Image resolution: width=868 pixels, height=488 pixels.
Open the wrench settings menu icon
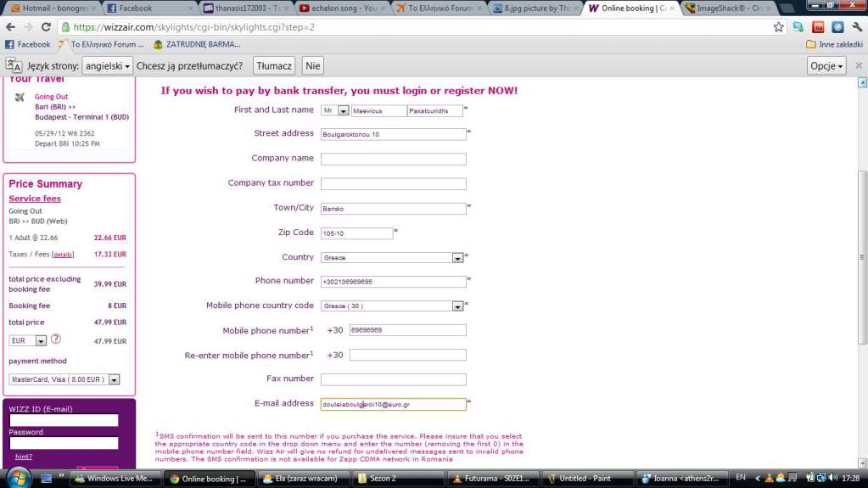pos(857,27)
